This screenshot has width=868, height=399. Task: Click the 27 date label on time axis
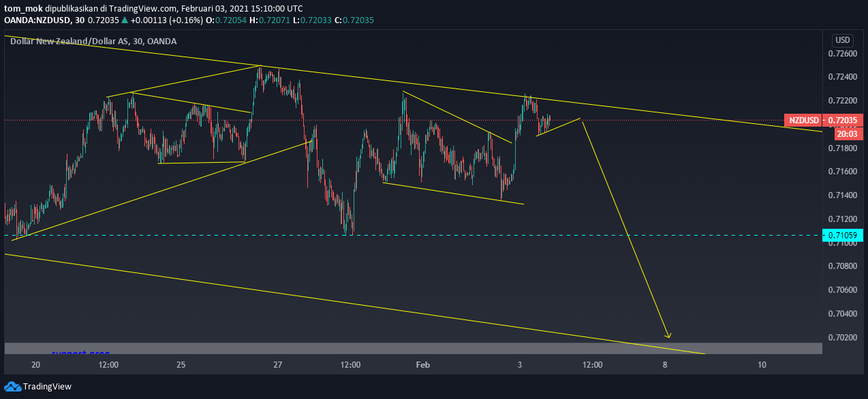tap(278, 365)
